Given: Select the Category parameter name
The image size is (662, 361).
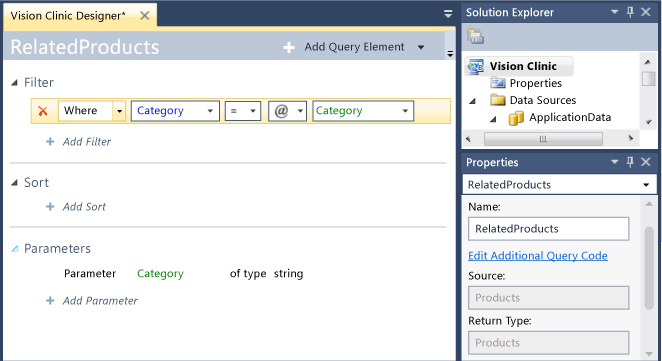Looking at the screenshot, I should tap(160, 274).
